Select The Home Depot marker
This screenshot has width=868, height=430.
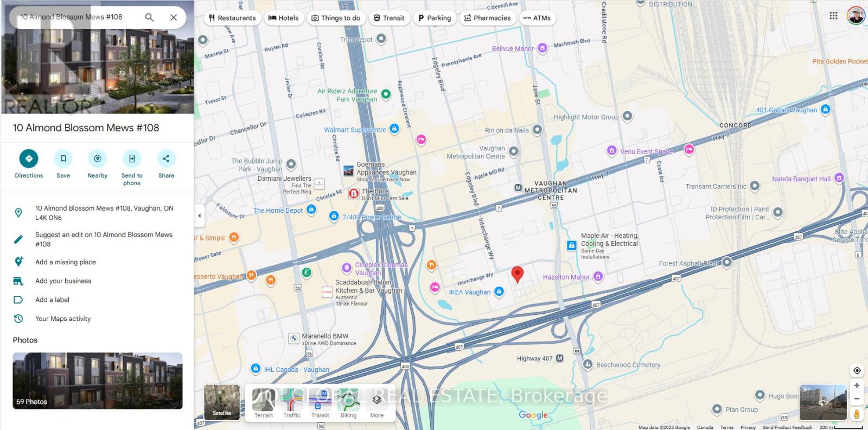click(x=311, y=210)
